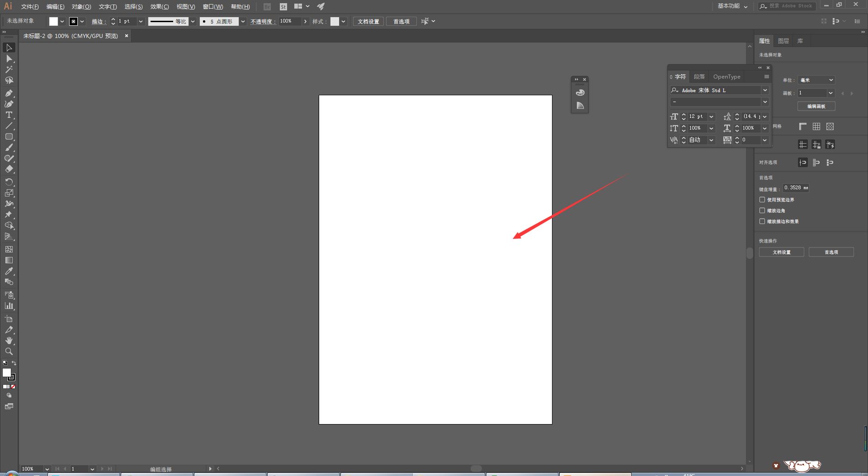Screen dimensions: 868x476
Task: Open the Adobe 宋体 font family dropdown
Action: [765, 90]
